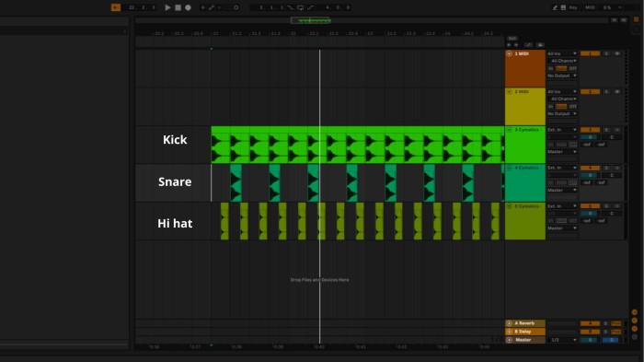Toggle the Auto monitor mode on track 2 MIDI
Image resolution: width=644 pixels, height=362 pixels.
pos(561,106)
